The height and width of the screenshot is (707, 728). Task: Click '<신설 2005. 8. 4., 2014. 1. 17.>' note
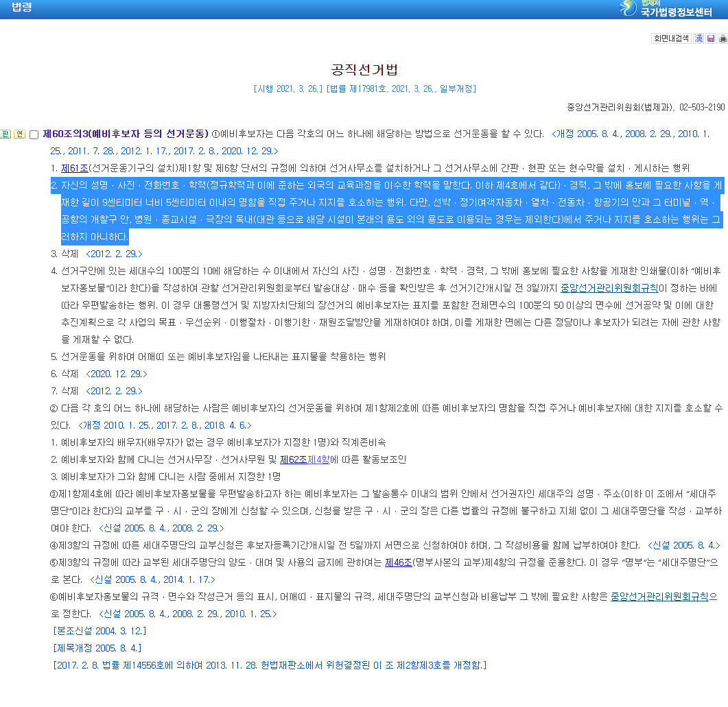(152, 580)
